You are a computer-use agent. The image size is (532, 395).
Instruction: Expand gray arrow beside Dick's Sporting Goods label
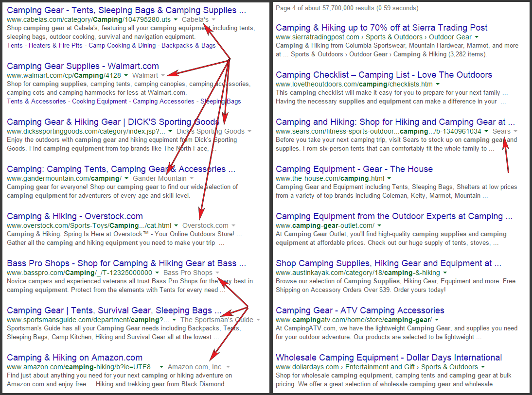click(249, 131)
